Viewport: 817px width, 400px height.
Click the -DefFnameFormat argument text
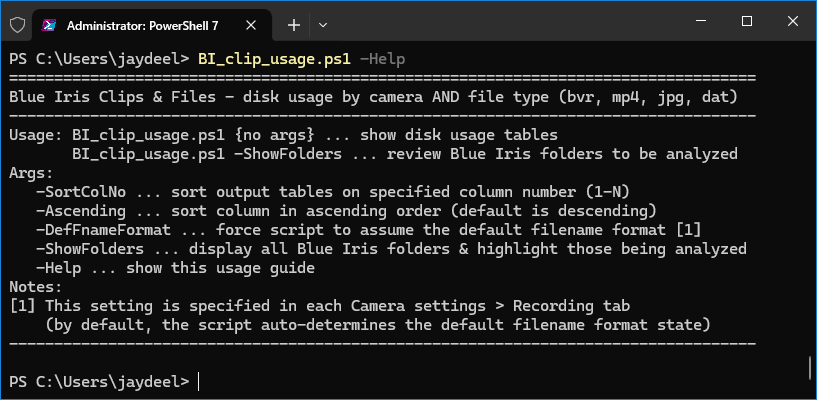click(x=103, y=230)
